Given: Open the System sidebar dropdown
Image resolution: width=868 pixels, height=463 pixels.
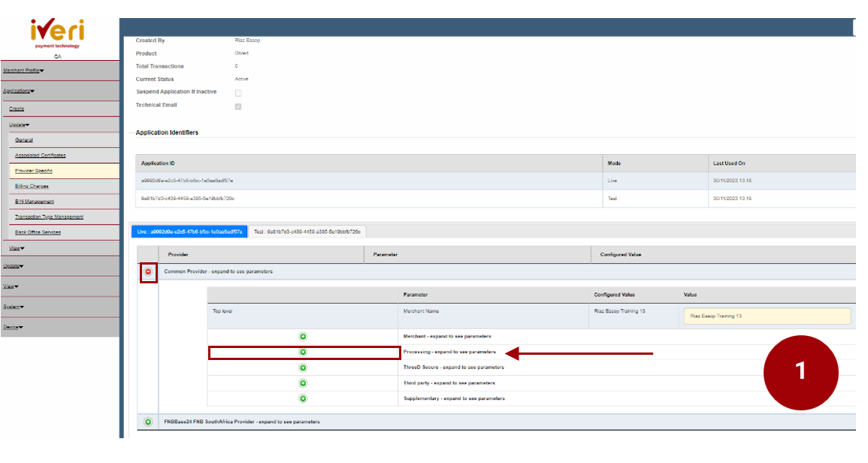Looking at the screenshot, I should coord(14,307).
